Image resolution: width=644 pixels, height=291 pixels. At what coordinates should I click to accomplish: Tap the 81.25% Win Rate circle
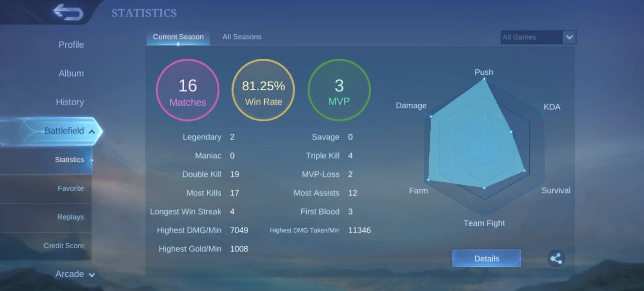(263, 90)
